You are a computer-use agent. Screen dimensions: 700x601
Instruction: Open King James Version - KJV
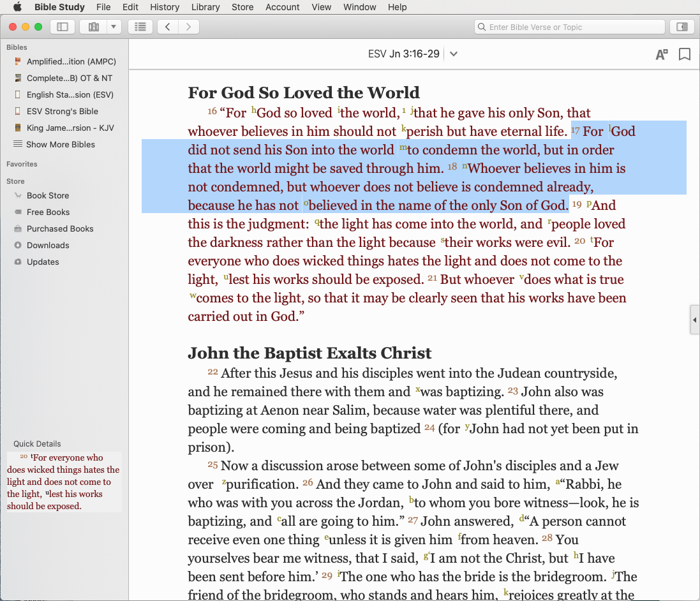point(70,128)
